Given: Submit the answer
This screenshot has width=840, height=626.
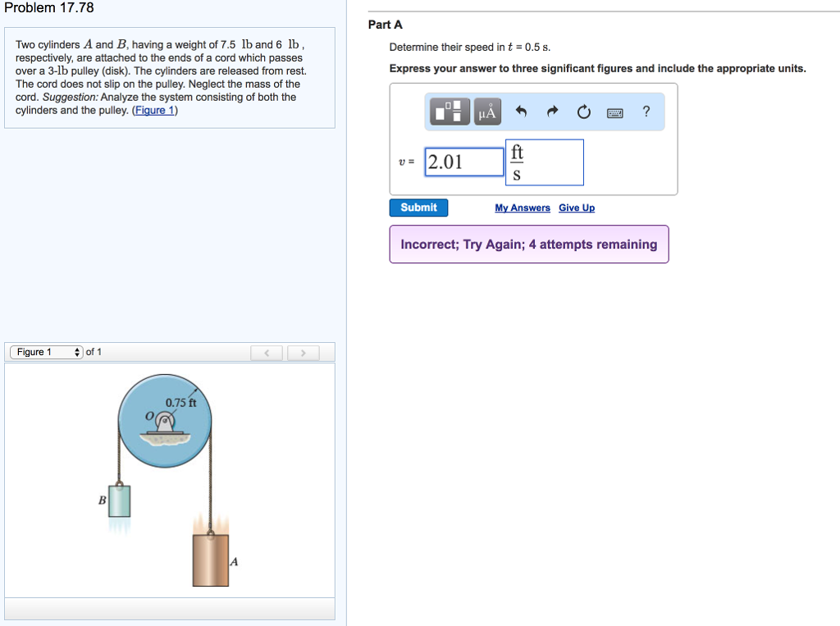Looking at the screenshot, I should coord(418,208).
